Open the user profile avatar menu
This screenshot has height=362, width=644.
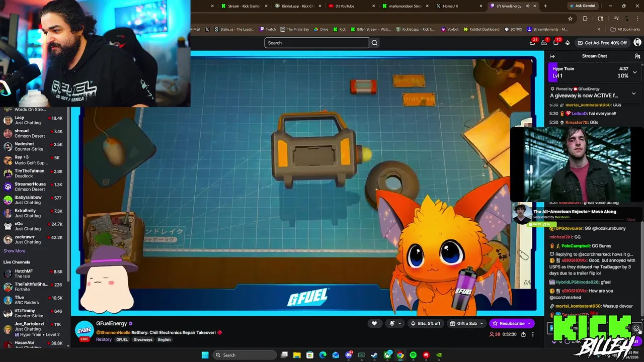(637, 43)
